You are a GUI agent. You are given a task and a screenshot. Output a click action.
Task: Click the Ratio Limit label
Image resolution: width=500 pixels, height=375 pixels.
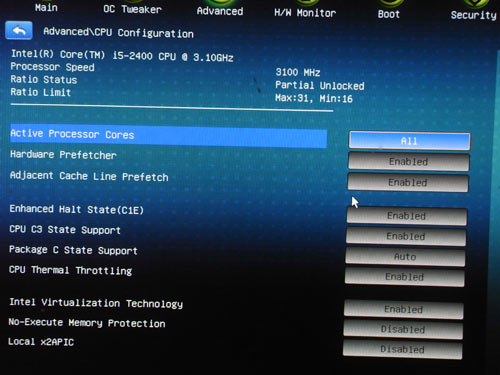(41, 92)
